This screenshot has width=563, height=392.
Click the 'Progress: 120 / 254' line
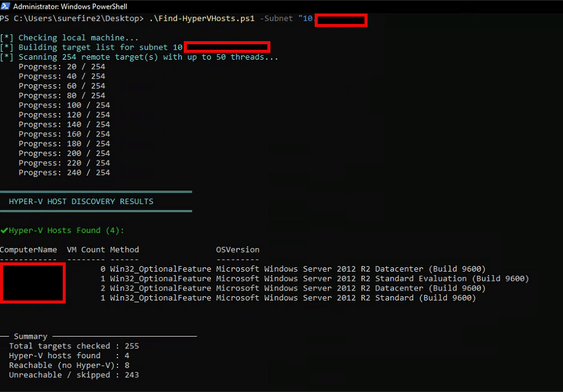coord(65,115)
